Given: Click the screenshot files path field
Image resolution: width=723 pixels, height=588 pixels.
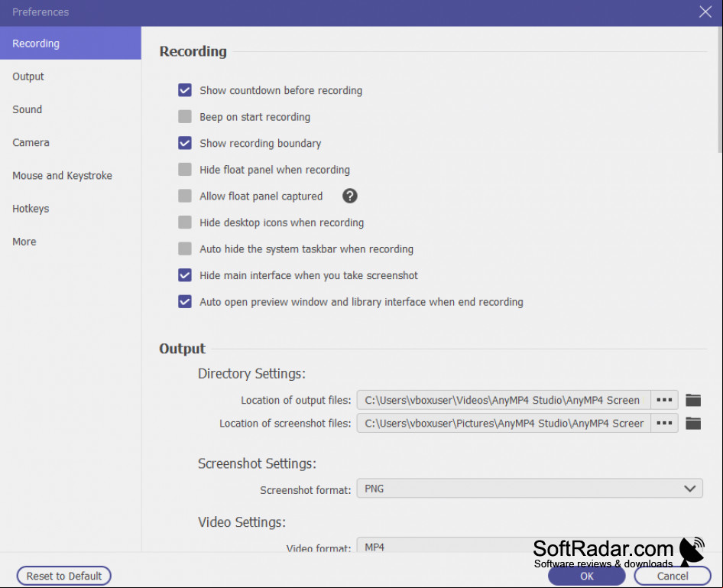Looking at the screenshot, I should coord(504,423).
